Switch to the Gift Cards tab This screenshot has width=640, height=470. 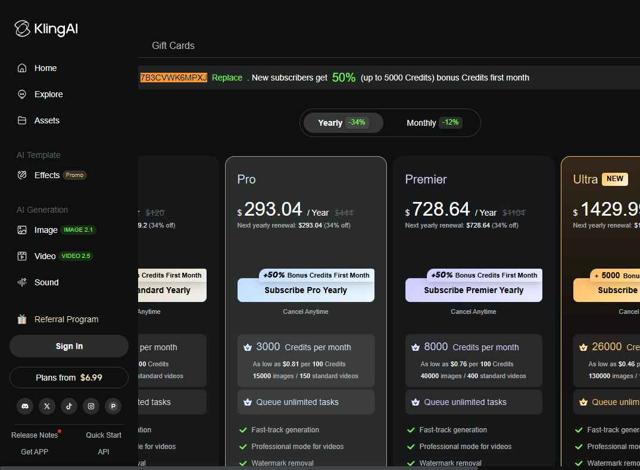click(173, 46)
